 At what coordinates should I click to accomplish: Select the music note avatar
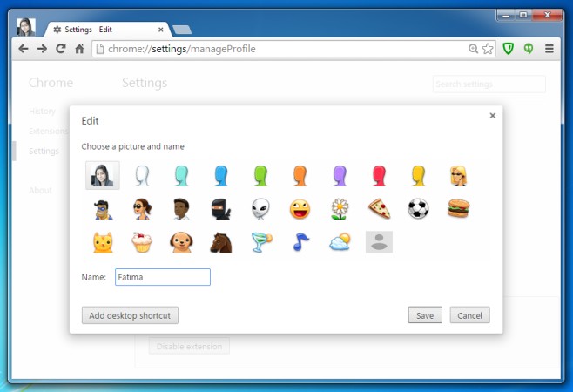[300, 242]
